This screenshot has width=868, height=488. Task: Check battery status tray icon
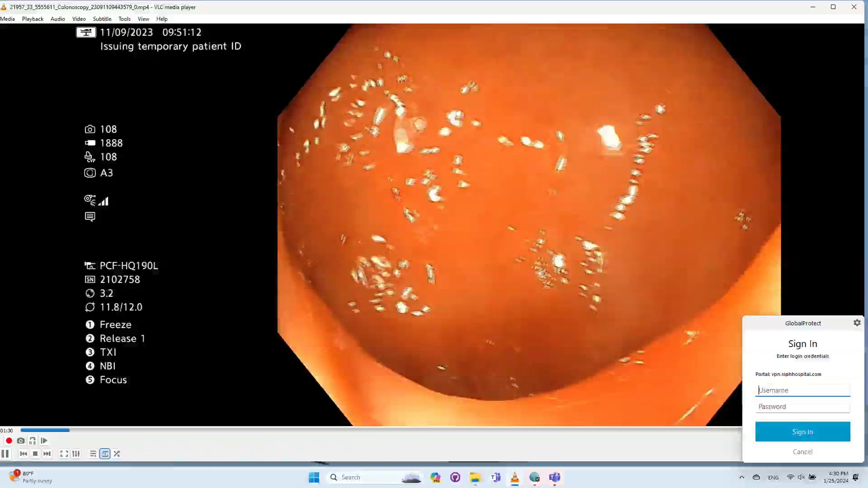point(812,477)
